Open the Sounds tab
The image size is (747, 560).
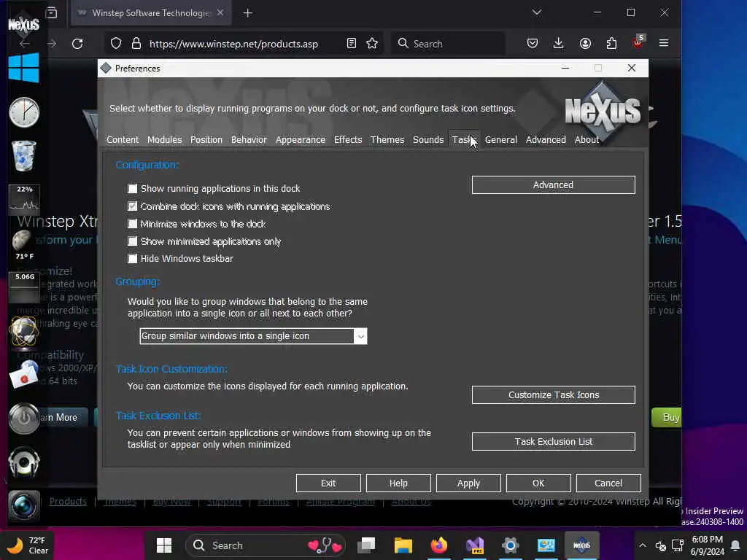click(x=427, y=139)
